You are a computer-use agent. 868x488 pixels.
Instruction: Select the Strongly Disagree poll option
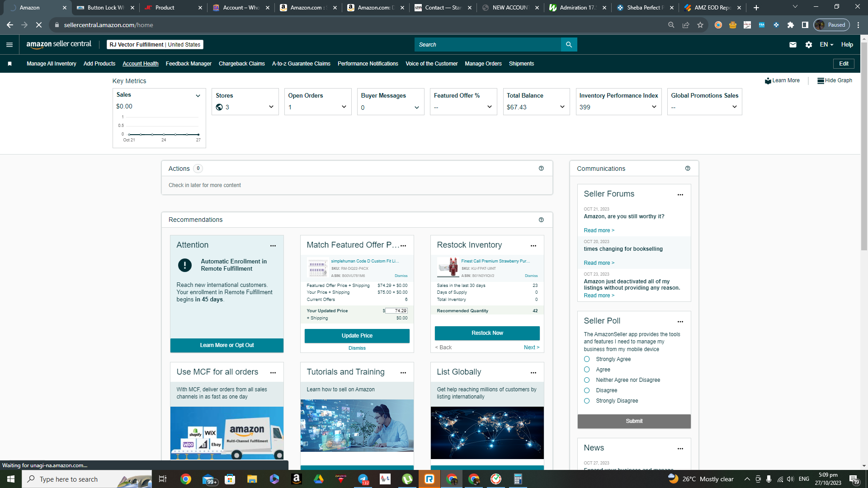587,401
